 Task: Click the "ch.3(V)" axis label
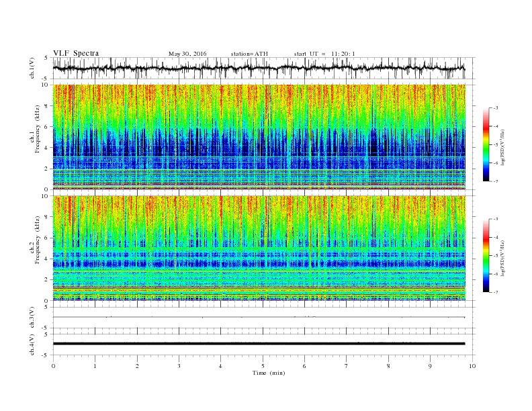(32, 318)
